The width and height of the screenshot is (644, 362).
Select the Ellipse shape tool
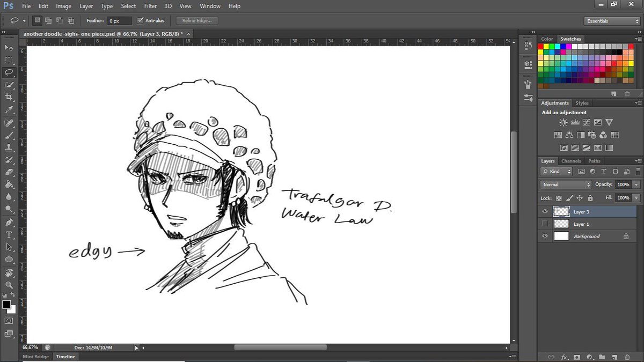(9, 260)
